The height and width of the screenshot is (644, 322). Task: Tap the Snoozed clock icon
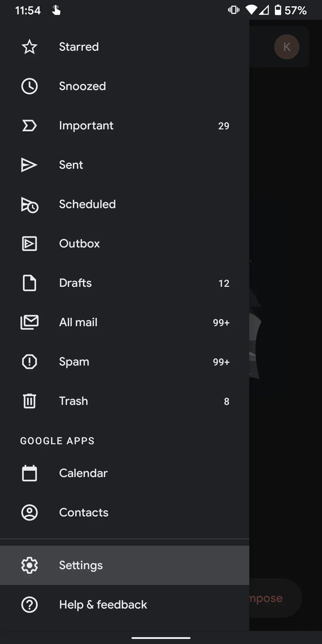[29, 86]
